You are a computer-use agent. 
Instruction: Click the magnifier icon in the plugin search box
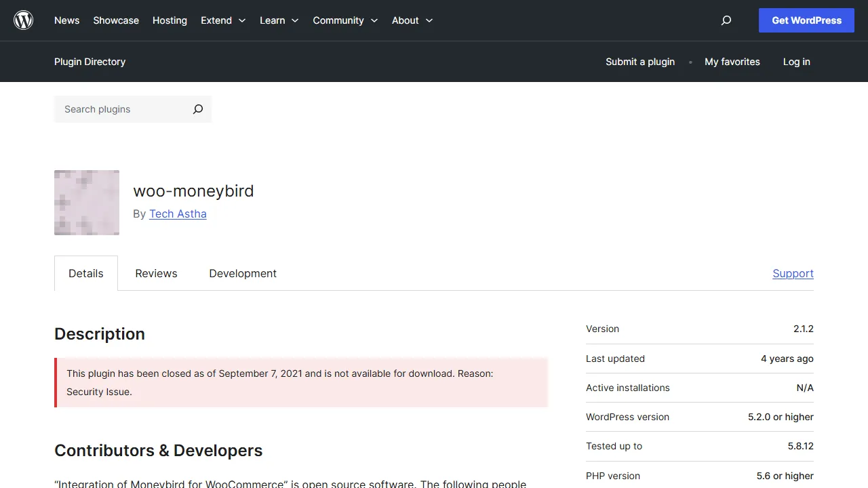[x=197, y=109]
